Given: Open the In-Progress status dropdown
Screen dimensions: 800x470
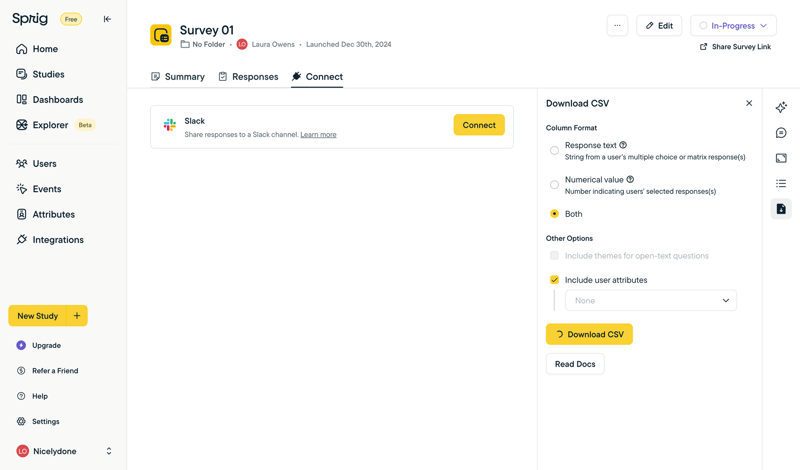Looking at the screenshot, I should 733,26.
